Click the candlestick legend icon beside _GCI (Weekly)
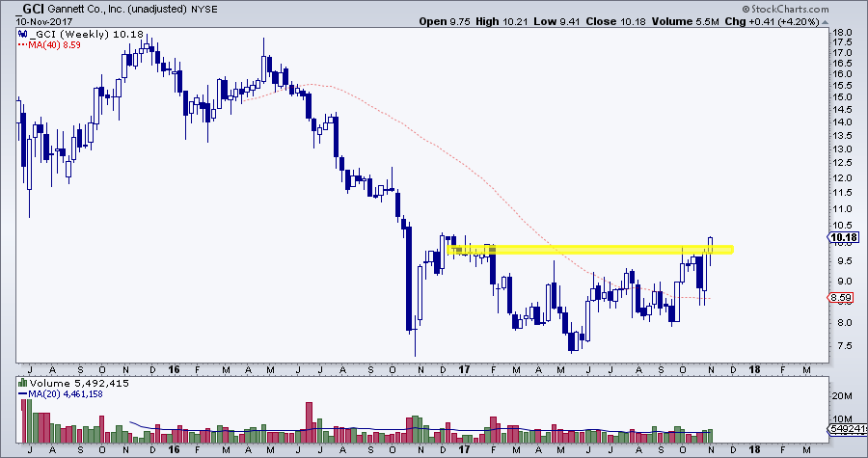The image size is (868, 458). (23, 35)
